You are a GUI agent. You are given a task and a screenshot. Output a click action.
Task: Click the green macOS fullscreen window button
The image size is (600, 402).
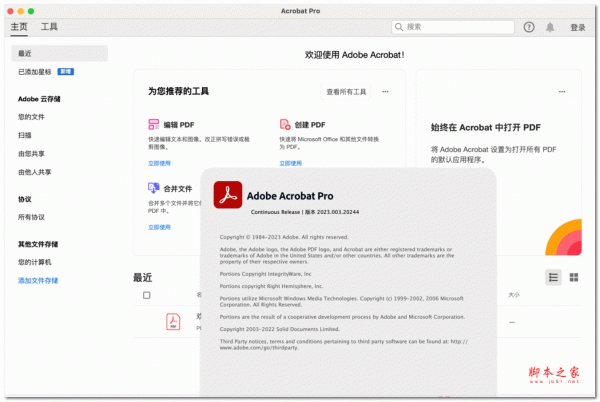[31, 11]
